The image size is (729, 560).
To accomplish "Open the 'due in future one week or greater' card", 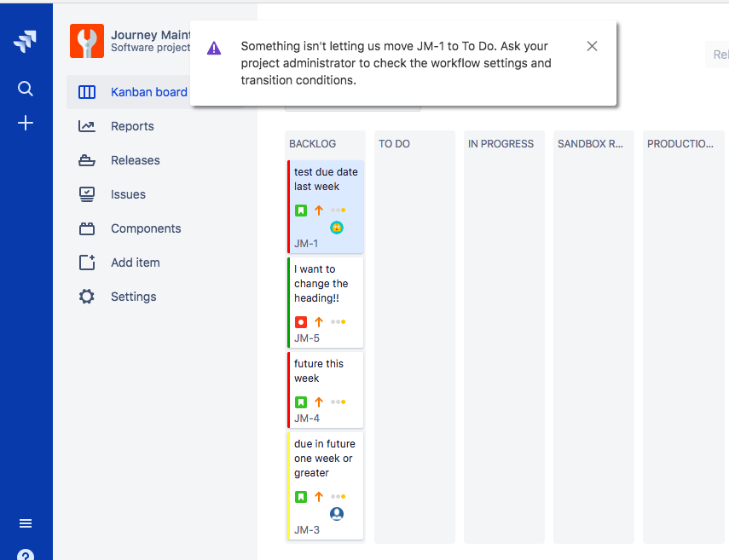I will [x=326, y=486].
